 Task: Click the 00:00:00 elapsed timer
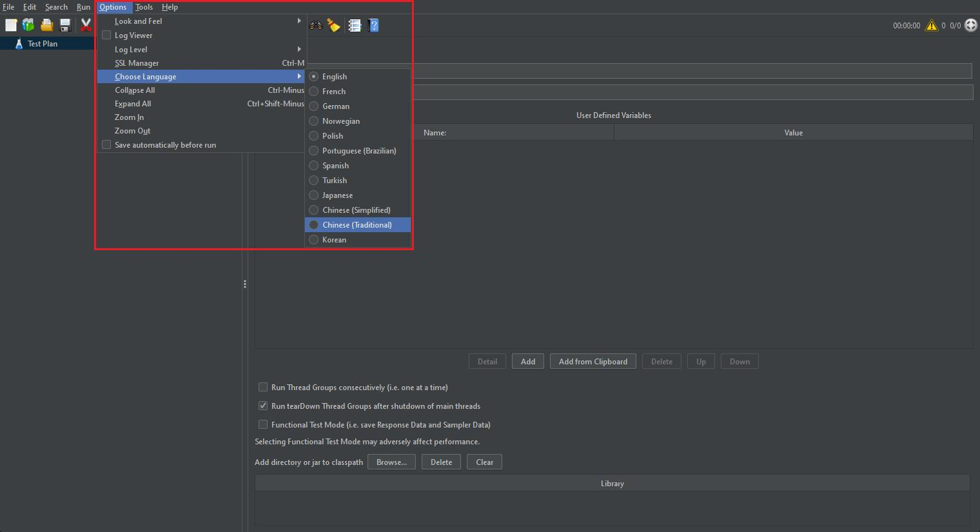point(906,26)
